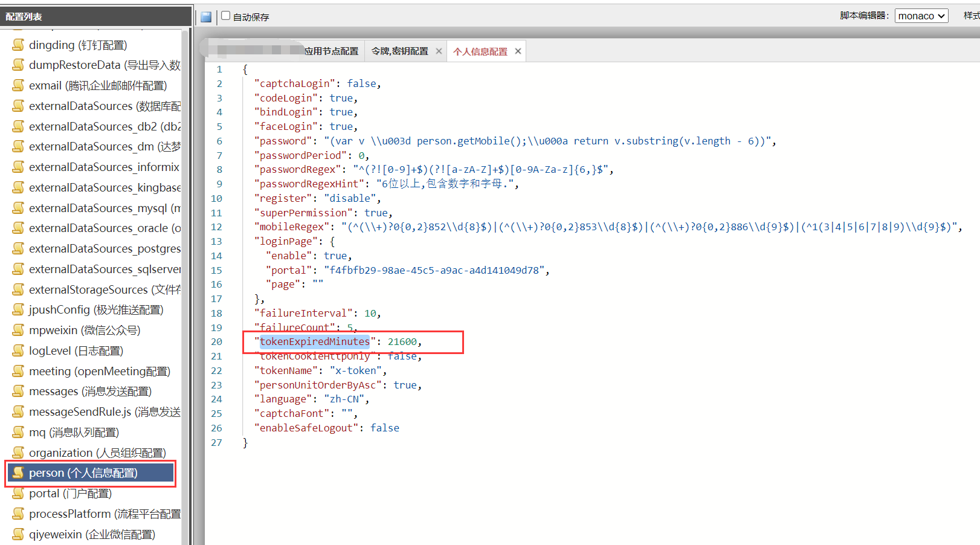Click the "captchaLogin" key in the editor
Viewport: 980px width, 545px height.
click(295, 83)
